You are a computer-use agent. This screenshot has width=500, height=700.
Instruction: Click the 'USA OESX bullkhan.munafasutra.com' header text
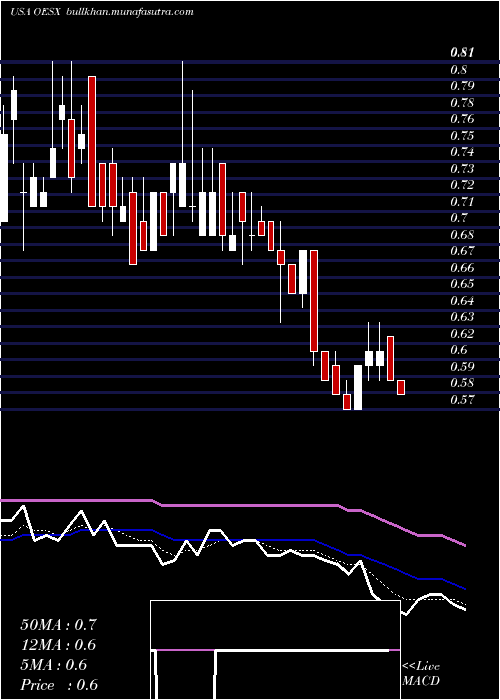click(101, 12)
